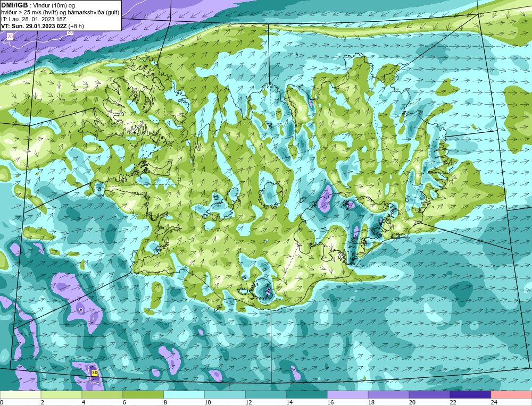
Task: Click the legend scale number 8
Action: [165, 402]
